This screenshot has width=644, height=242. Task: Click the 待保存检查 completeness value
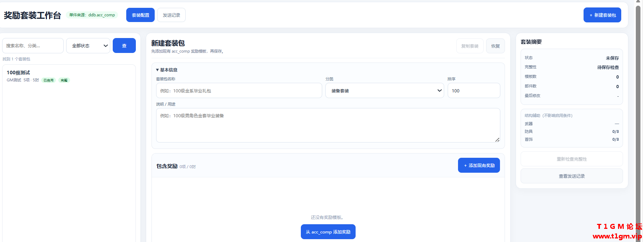[608, 67]
